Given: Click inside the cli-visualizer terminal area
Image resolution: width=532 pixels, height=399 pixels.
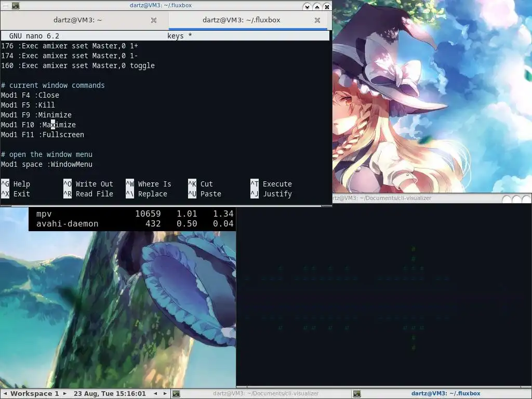Looking at the screenshot, I should pyautogui.click(x=383, y=295).
